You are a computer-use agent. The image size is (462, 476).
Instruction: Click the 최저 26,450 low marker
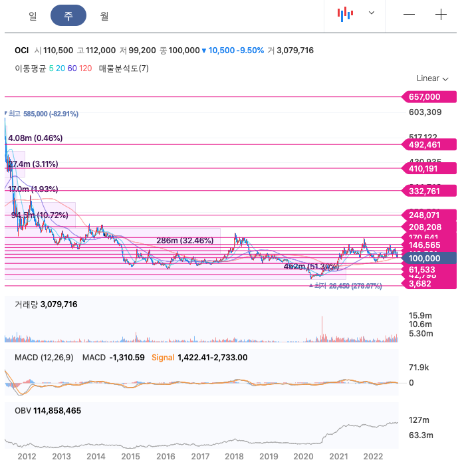click(346, 286)
